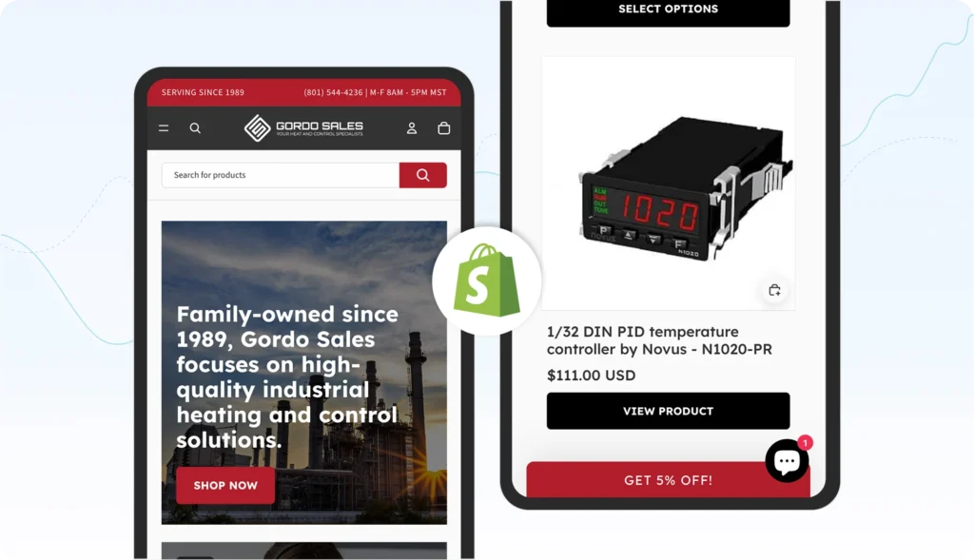Click the View Product button
Image resolution: width=974 pixels, height=560 pixels.
[669, 411]
